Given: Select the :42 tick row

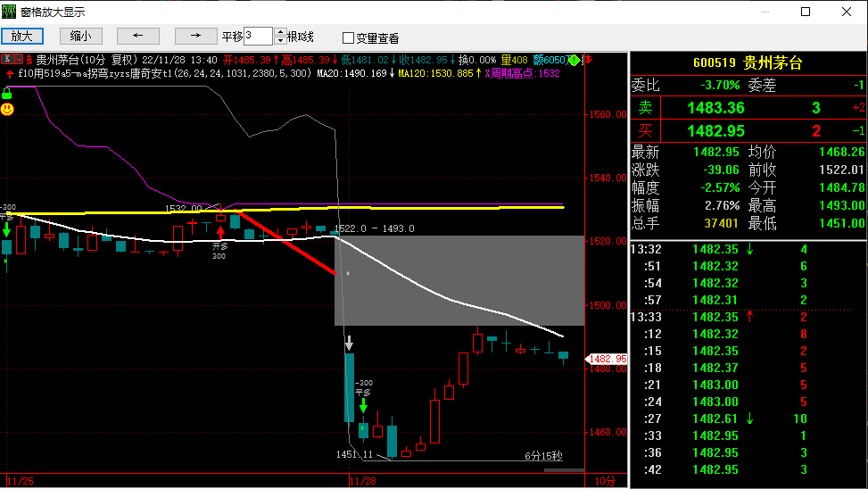Looking at the screenshot, I should coord(748,469).
